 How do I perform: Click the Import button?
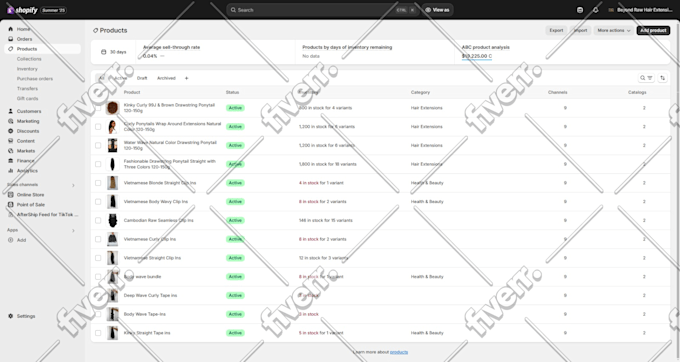[x=580, y=30]
